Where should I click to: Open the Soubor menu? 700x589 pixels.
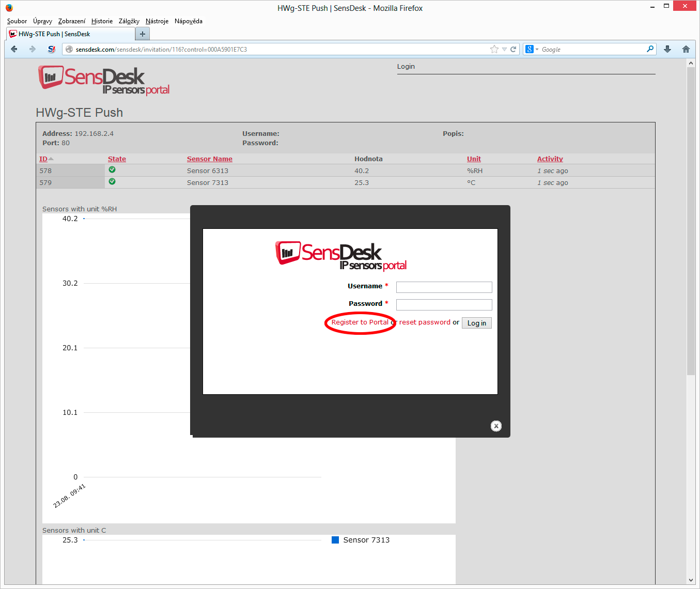pos(17,21)
